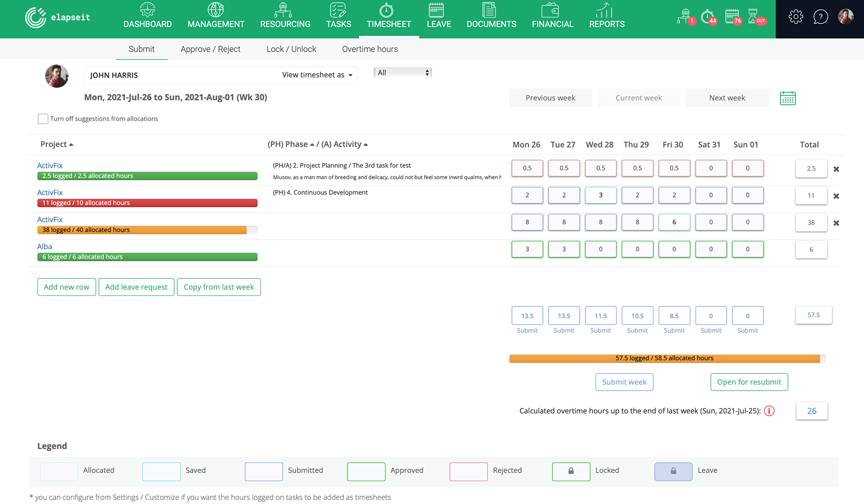Open the Tasks section
The height and width of the screenshot is (504, 864).
(338, 16)
